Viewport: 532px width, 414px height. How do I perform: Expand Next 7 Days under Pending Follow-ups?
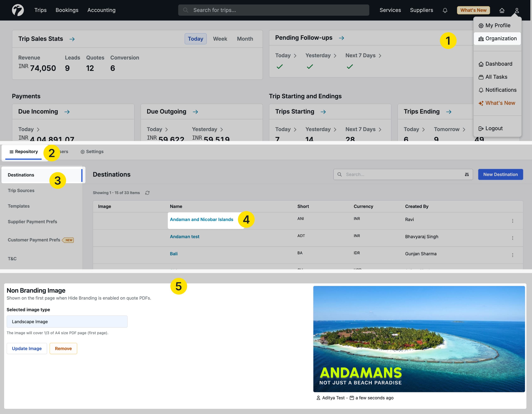[x=363, y=55]
